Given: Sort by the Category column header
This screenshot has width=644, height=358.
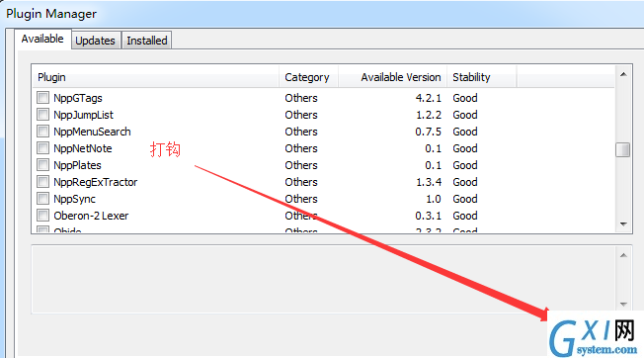Looking at the screenshot, I should pos(308,77).
